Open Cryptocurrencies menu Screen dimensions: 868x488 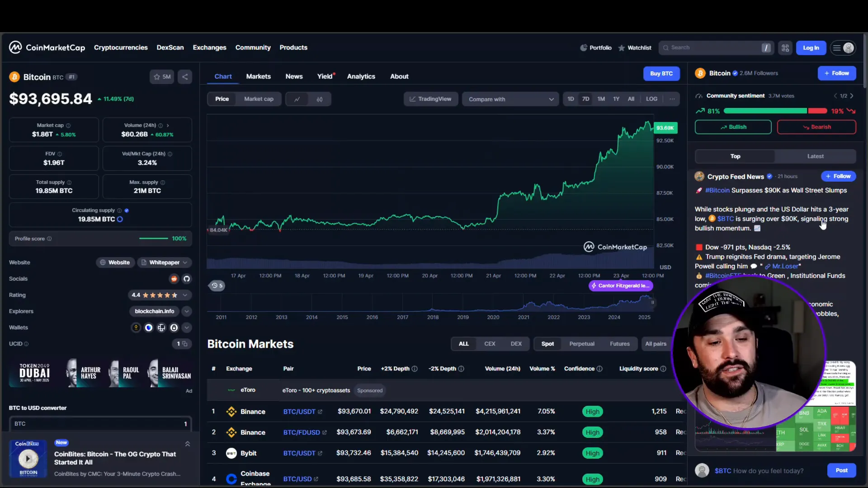pyautogui.click(x=121, y=47)
